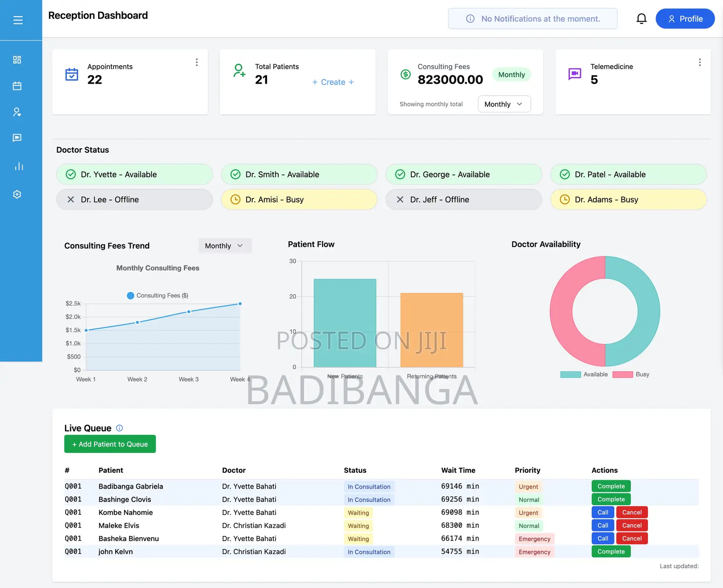Open the hamburger menu icon
This screenshot has height=588, width=723.
tap(18, 20)
